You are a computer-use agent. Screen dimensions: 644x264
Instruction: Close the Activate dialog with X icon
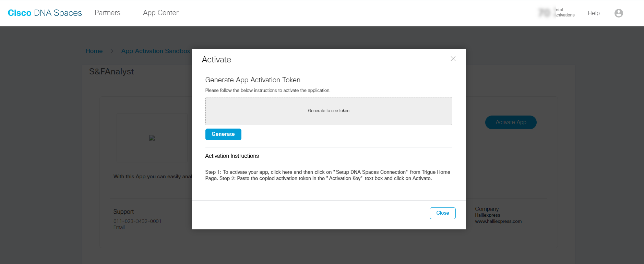pos(453,59)
